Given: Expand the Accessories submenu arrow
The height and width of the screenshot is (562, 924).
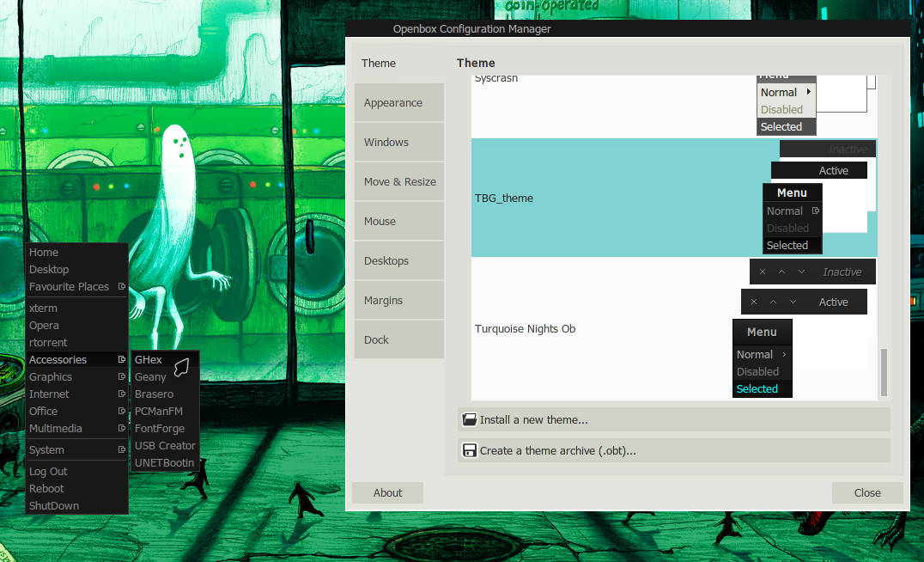Looking at the screenshot, I should [x=122, y=359].
